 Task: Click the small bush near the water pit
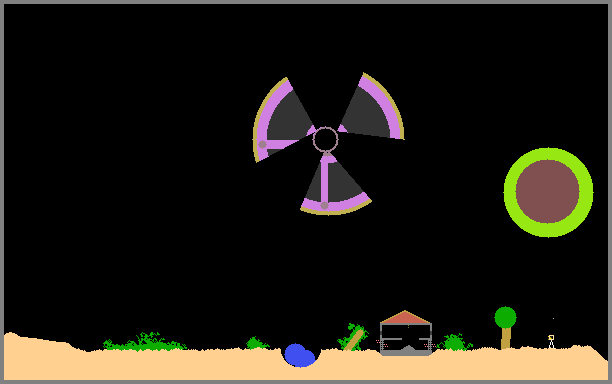[257, 343]
